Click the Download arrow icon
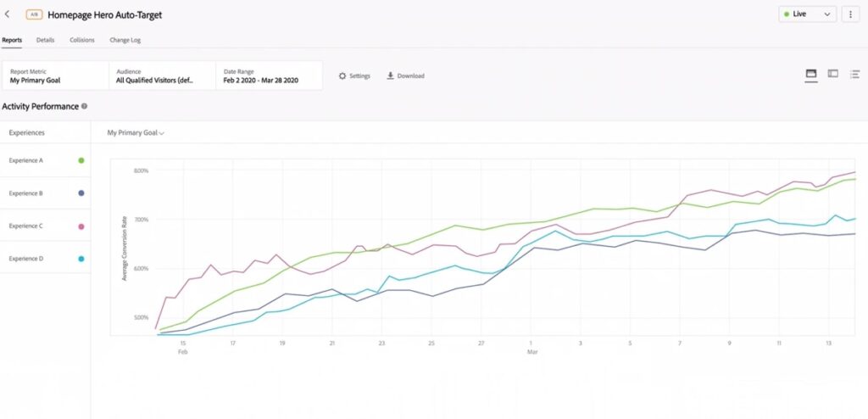Screen dimensions: 868x419 [391, 76]
